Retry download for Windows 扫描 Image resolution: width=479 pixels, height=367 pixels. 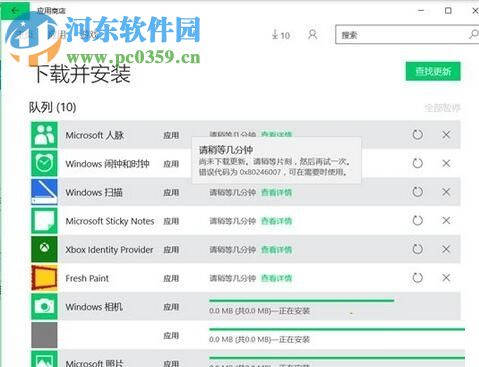tap(418, 192)
